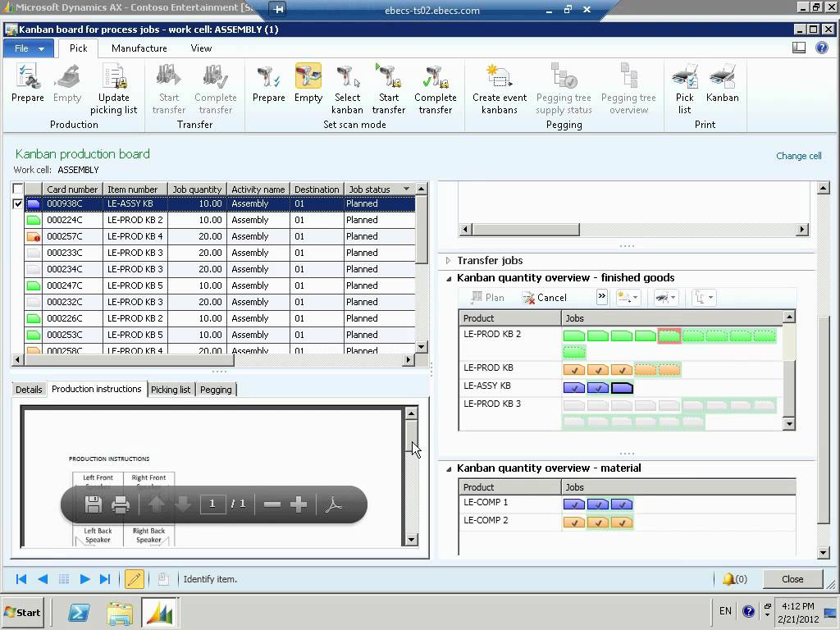
Task: Click the Change cell link
Action: tap(799, 156)
